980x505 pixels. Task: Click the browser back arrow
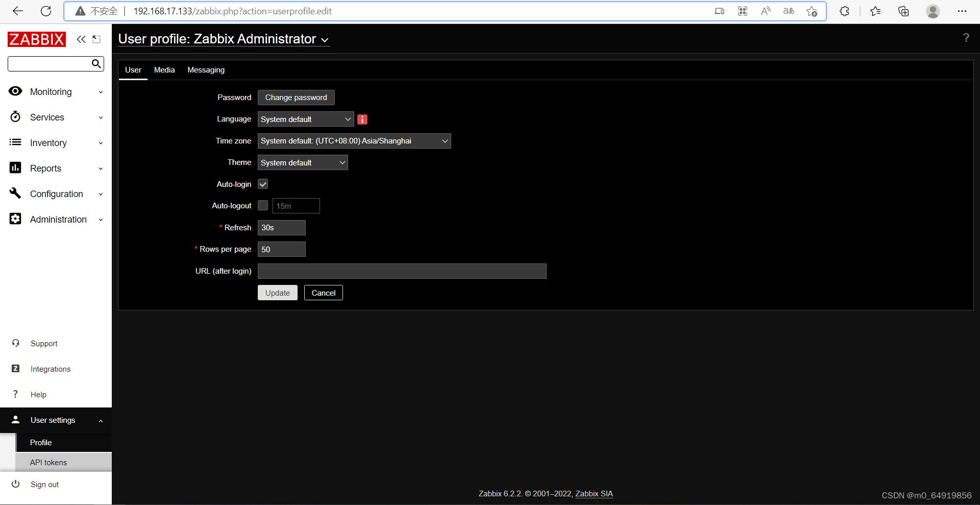(18, 11)
